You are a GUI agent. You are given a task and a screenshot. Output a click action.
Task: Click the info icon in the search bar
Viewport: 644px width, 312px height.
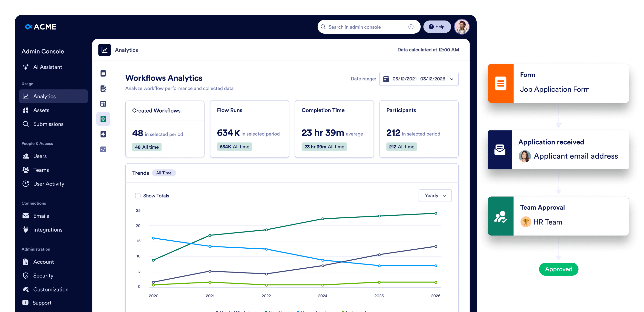(x=411, y=27)
